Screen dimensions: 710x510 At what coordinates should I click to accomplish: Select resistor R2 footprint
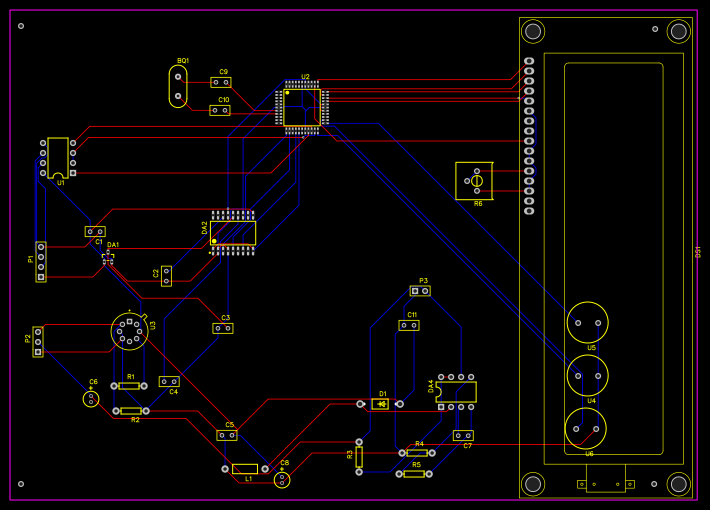pyautogui.click(x=131, y=411)
